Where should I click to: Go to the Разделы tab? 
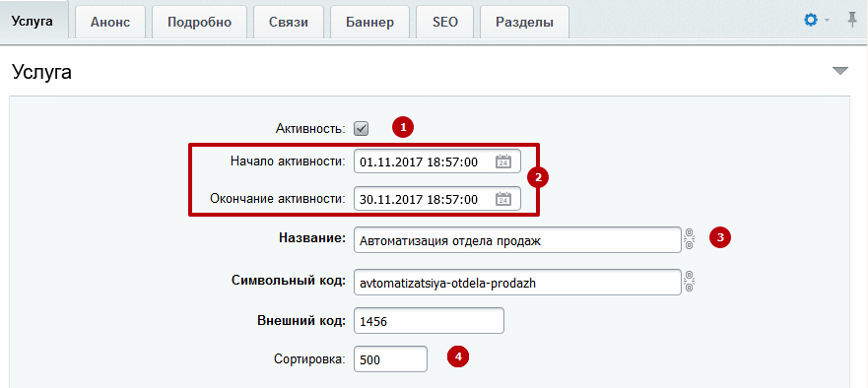pos(524,22)
